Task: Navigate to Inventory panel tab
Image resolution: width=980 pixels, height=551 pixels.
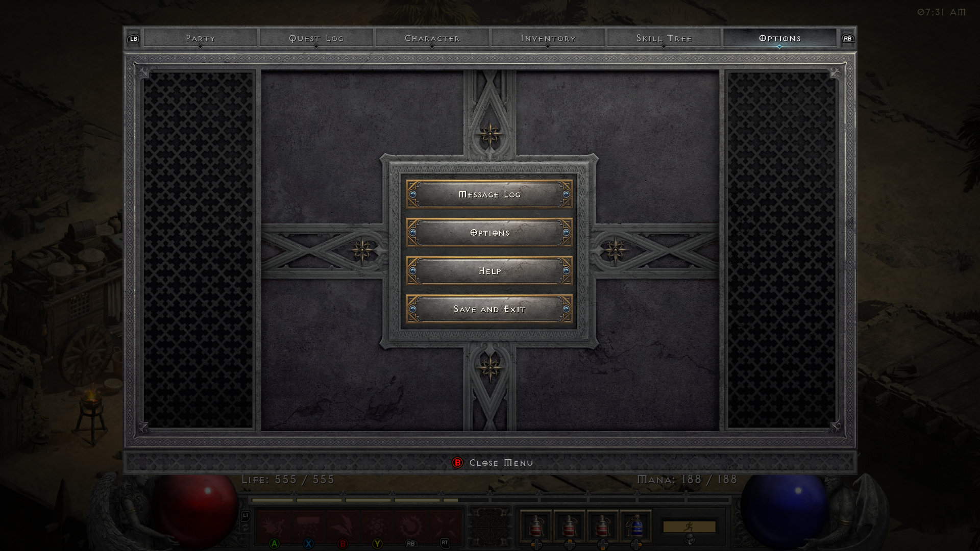Action: click(x=548, y=38)
